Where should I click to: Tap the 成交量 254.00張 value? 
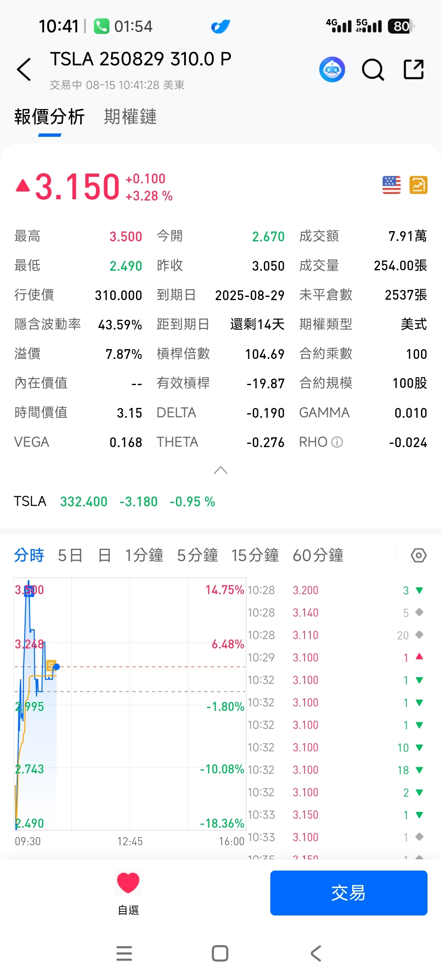[401, 265]
